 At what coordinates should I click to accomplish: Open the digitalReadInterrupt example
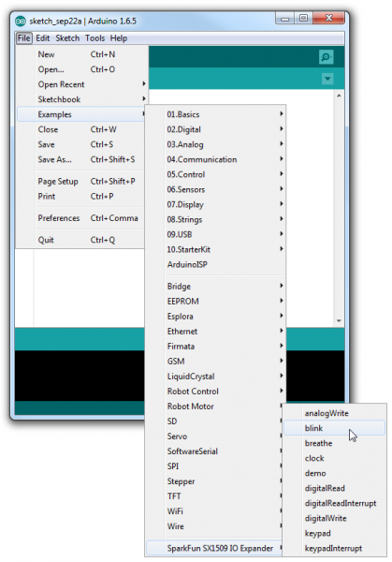pos(334,504)
